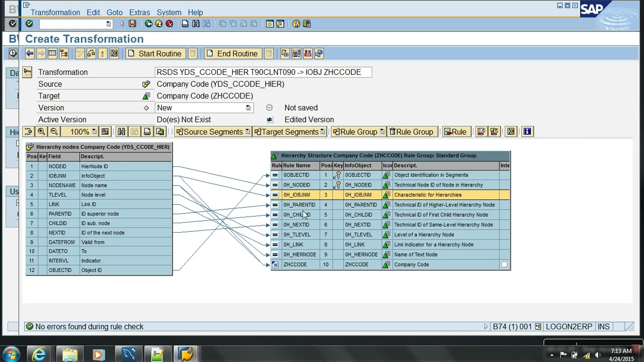Expand Target Segments dropdown arrow
The height and width of the screenshot is (362, 644).
323,132
